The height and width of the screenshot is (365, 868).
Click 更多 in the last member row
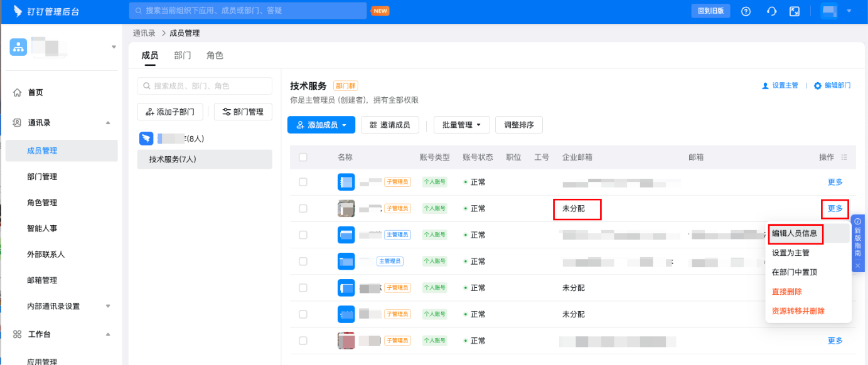point(835,341)
